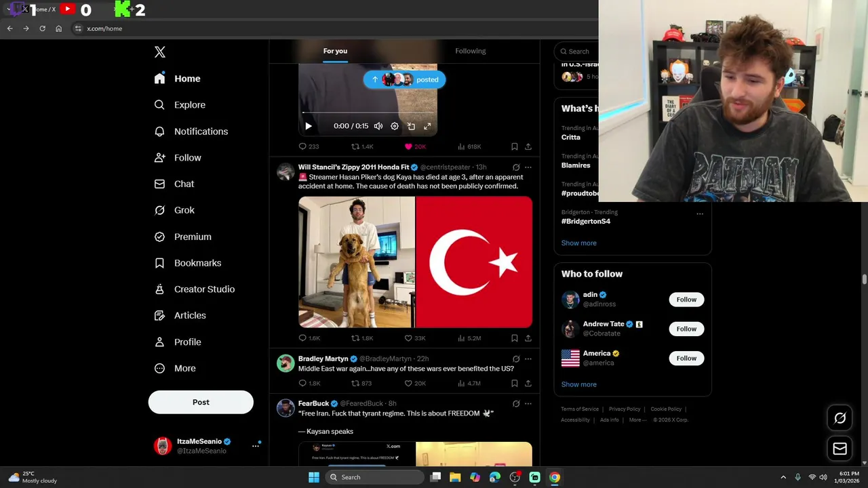View analytics for the 618K views post
868x488 pixels.
[x=469, y=146]
